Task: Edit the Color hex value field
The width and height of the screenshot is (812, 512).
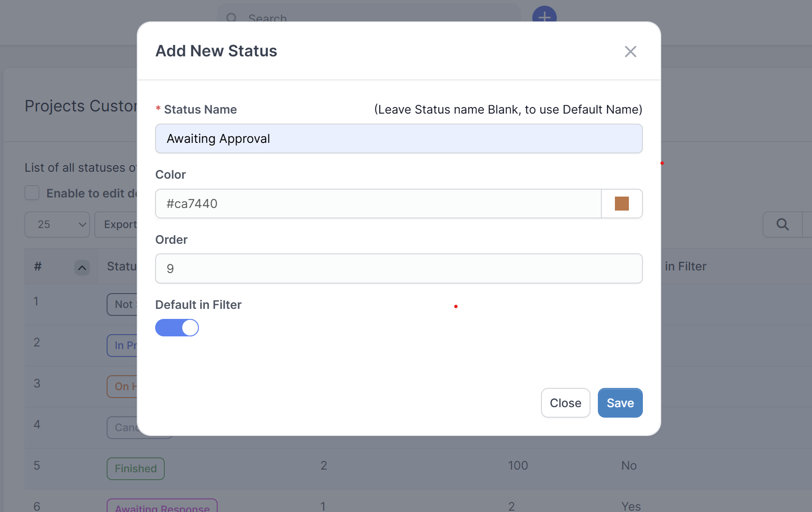Action: pyautogui.click(x=378, y=203)
